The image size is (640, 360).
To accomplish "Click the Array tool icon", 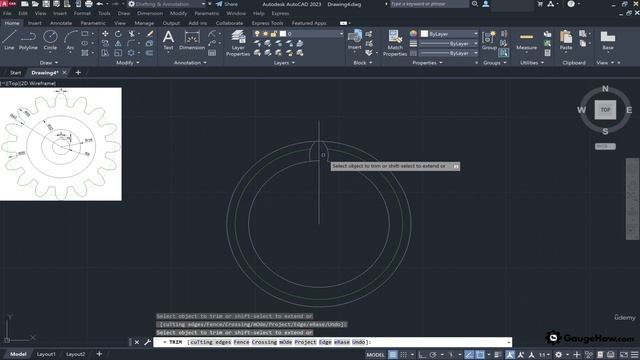I will tap(131, 53).
